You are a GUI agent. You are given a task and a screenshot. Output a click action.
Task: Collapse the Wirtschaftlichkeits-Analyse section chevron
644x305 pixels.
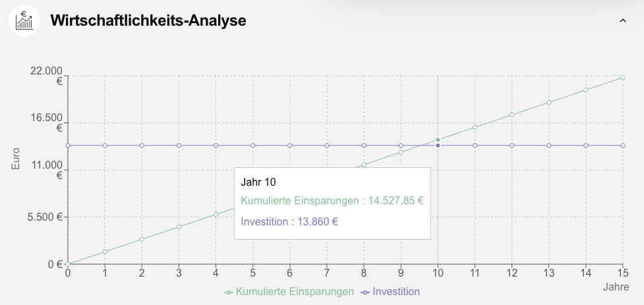pyautogui.click(x=622, y=21)
